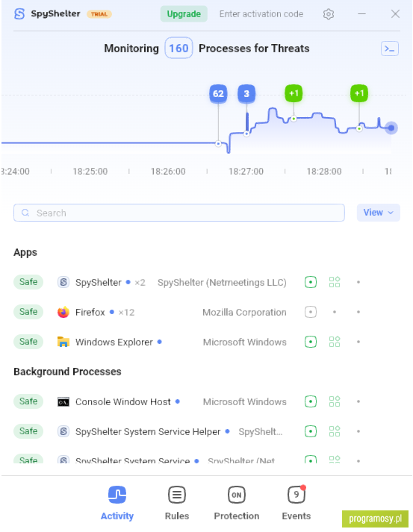The image size is (413, 532).
Task: Select Console Window Host process name
Action: click(123, 401)
